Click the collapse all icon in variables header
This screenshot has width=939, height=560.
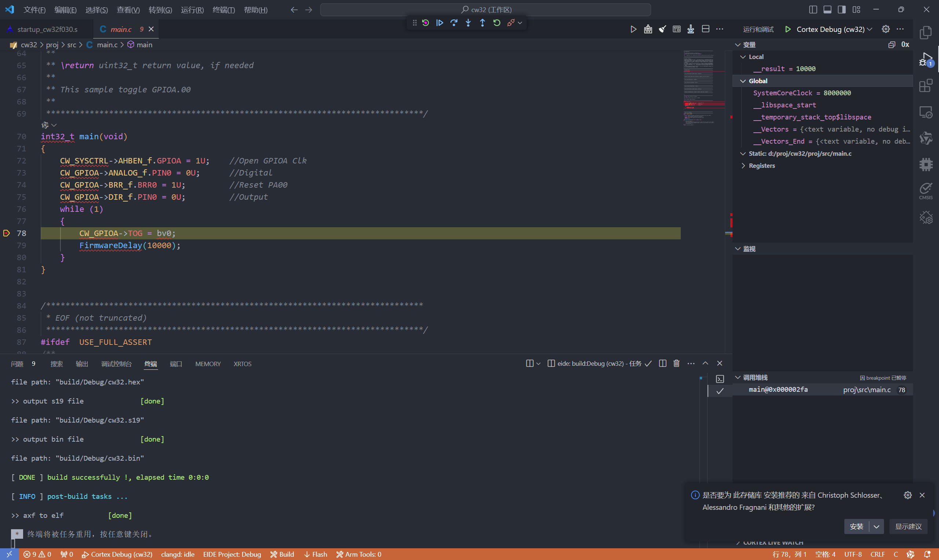click(x=892, y=44)
